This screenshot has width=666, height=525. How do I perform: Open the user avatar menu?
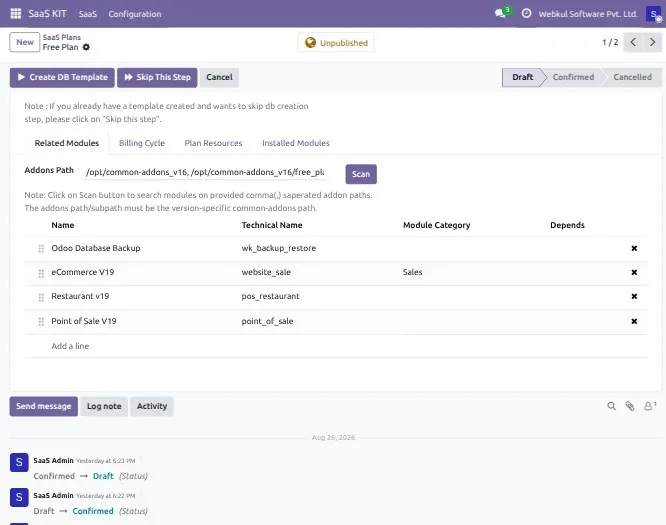(x=653, y=14)
